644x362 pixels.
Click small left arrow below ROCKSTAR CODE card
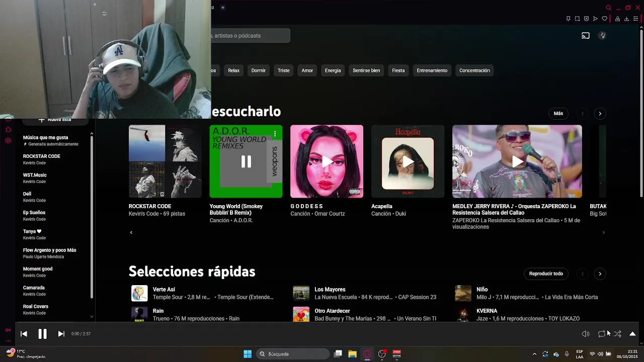[x=131, y=232]
